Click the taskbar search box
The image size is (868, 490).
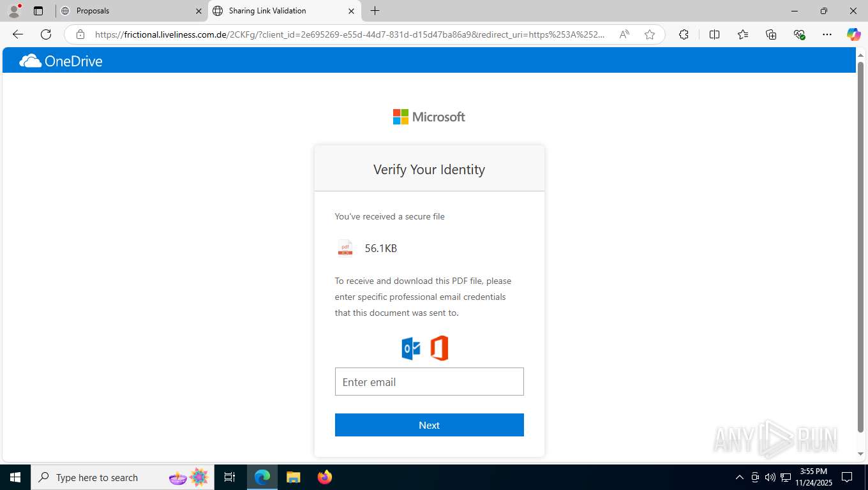click(x=121, y=477)
